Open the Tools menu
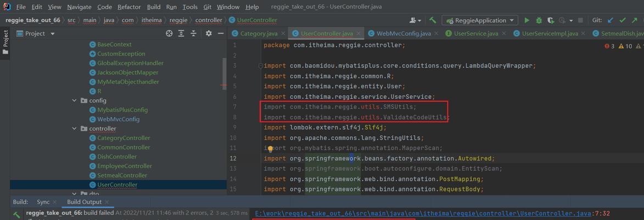644x220 pixels. pyautogui.click(x=190, y=7)
